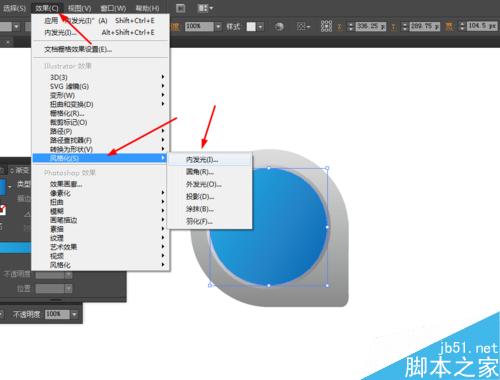Click 内发光(I)... in the stylize submenu
The height and width of the screenshot is (380, 500).
click(209, 160)
